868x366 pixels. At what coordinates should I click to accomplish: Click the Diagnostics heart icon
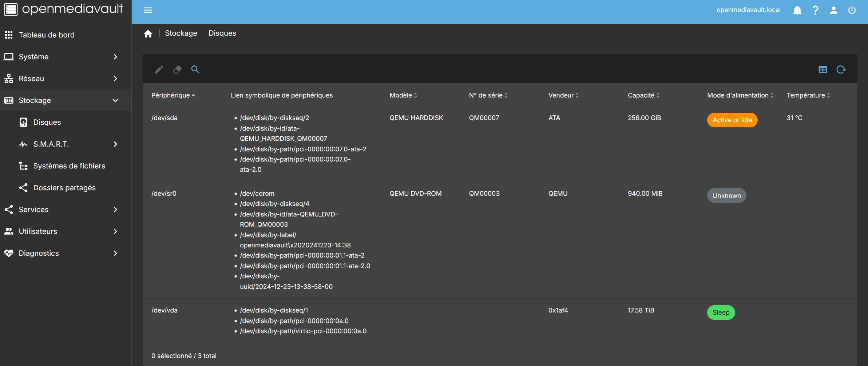[9, 253]
